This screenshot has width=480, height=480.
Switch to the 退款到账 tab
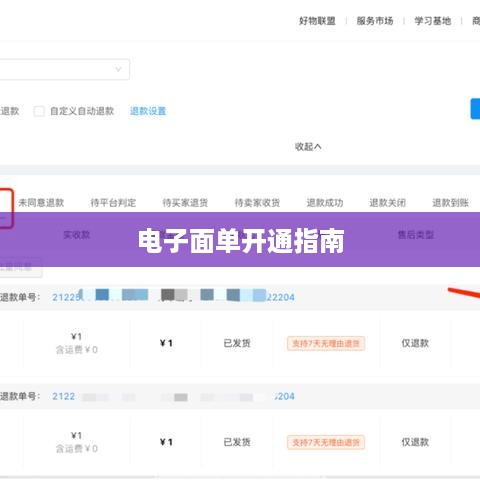pos(450,203)
